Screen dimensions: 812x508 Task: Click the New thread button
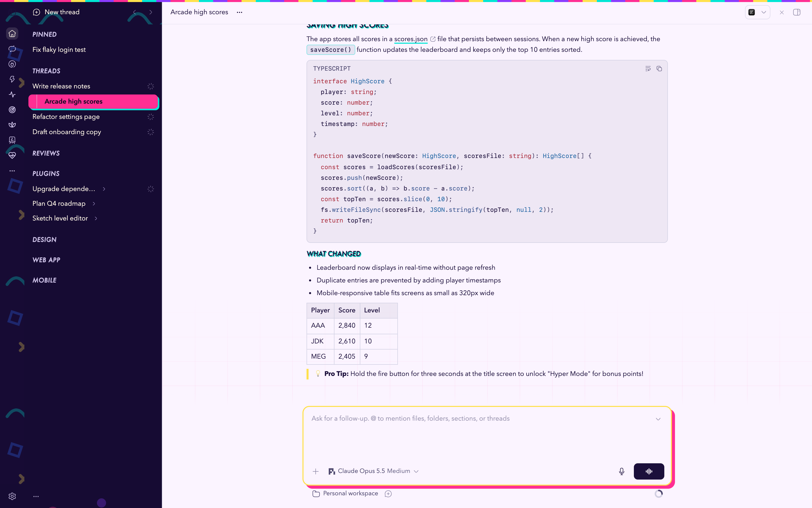pos(56,12)
